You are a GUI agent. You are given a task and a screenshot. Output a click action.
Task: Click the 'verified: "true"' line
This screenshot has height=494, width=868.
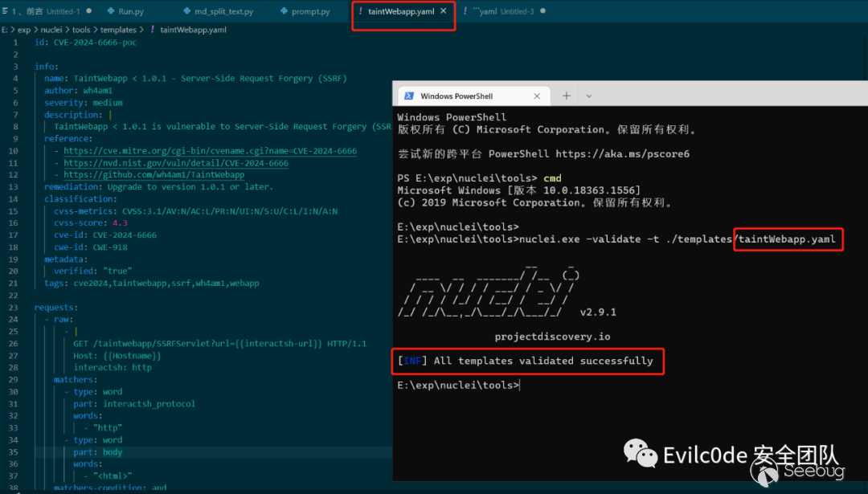(93, 271)
